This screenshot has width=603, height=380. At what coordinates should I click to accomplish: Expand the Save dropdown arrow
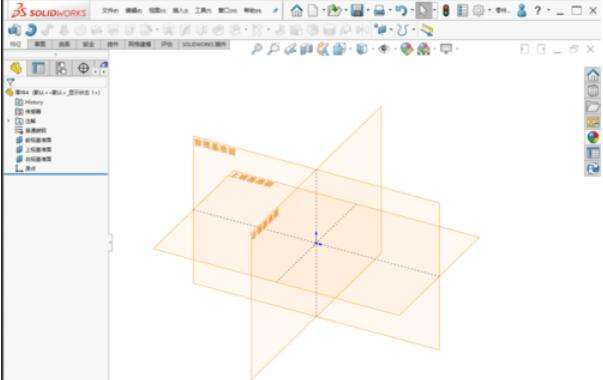368,11
